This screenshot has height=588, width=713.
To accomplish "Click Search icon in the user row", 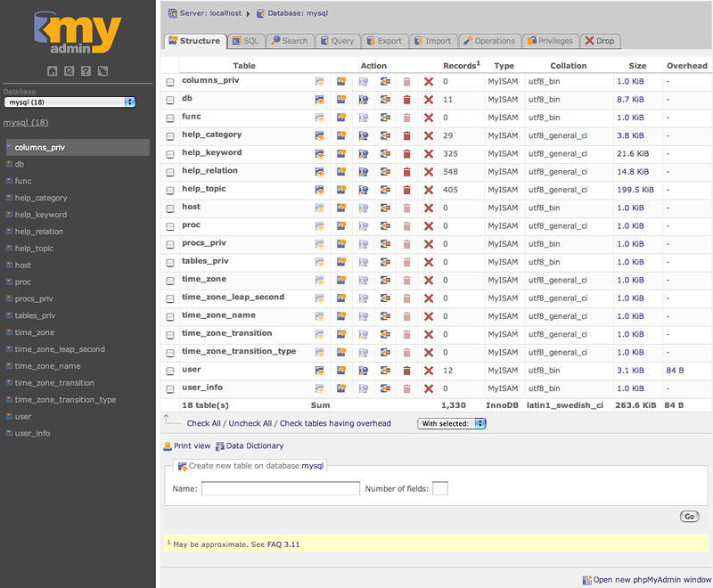I will (x=363, y=371).
